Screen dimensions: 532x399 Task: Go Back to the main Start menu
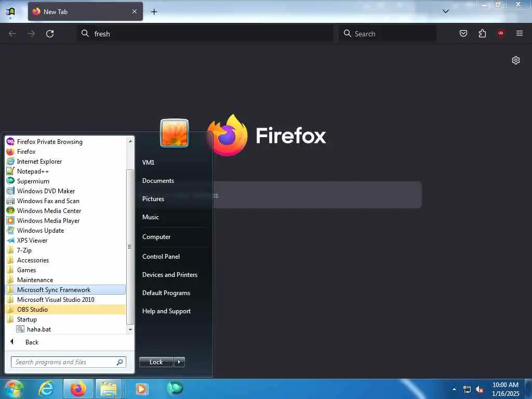(x=70, y=342)
